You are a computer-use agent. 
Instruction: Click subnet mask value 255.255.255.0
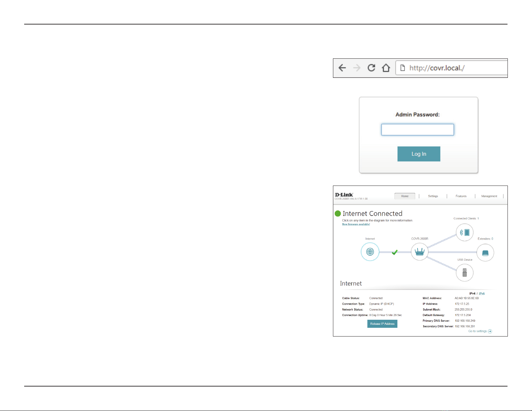coord(463,310)
